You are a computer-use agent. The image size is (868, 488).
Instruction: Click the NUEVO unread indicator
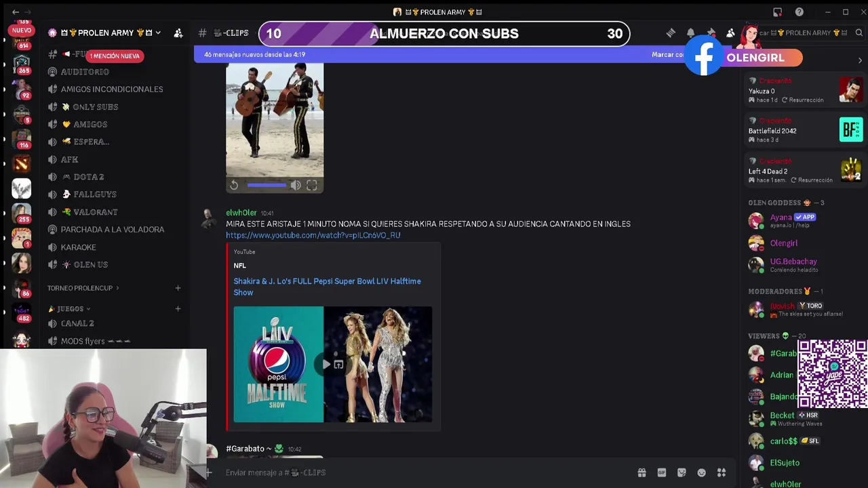click(22, 30)
